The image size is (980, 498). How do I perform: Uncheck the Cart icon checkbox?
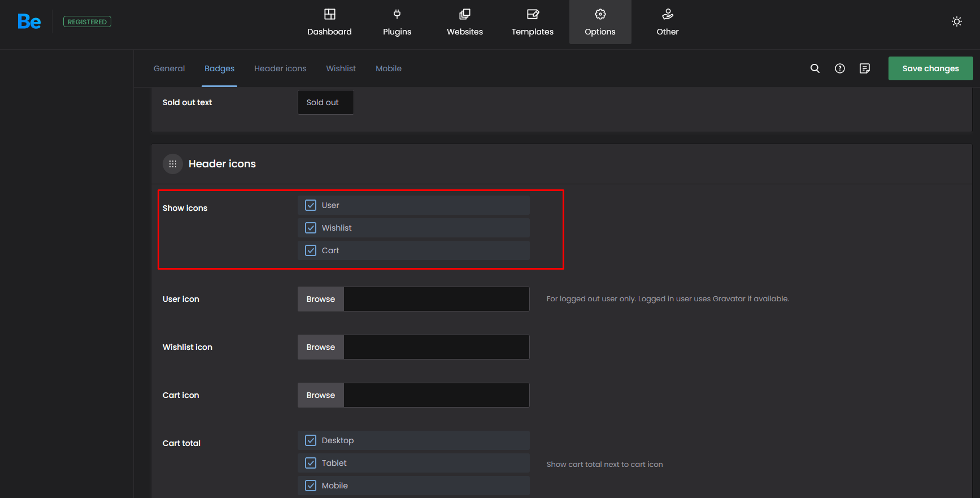tap(311, 250)
